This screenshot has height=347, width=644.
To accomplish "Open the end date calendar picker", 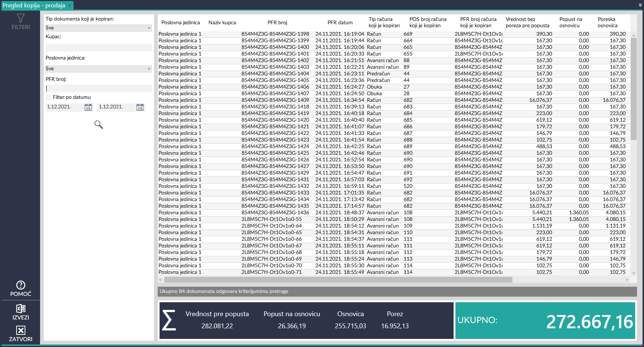I will (140, 107).
